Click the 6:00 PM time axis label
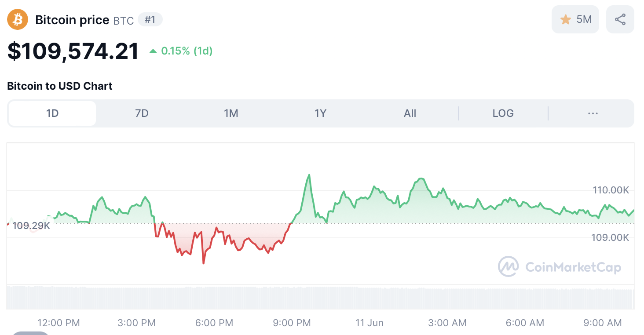This screenshot has height=335, width=644. click(214, 323)
